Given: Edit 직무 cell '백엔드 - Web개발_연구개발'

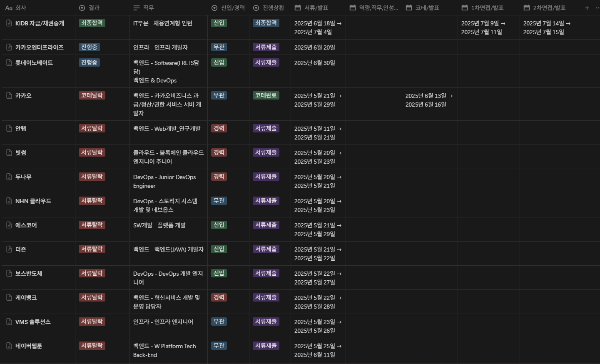Looking at the screenshot, I should coord(167,129).
